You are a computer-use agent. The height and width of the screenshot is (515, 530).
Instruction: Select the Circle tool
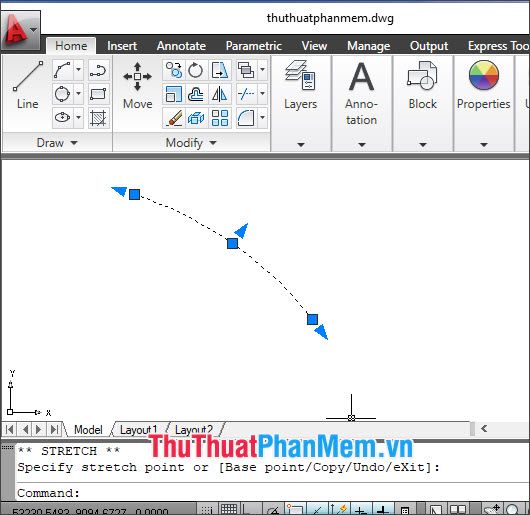coord(63,94)
